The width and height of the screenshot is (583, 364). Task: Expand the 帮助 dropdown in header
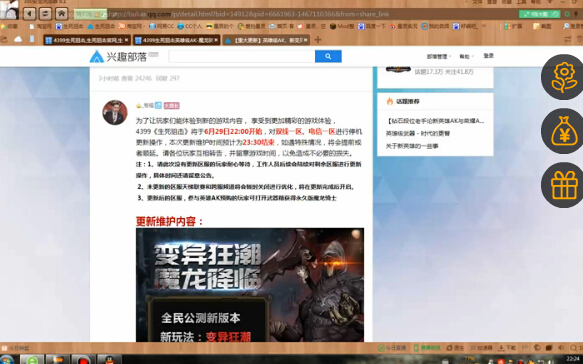pos(466,57)
